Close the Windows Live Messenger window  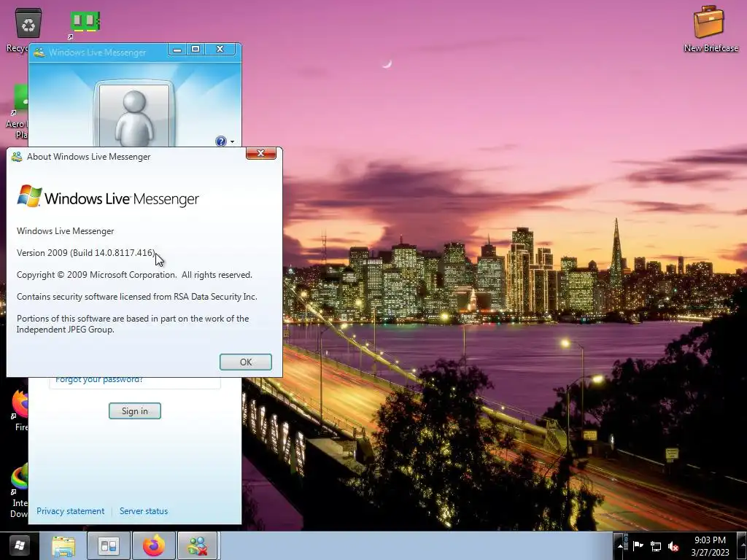pos(220,49)
